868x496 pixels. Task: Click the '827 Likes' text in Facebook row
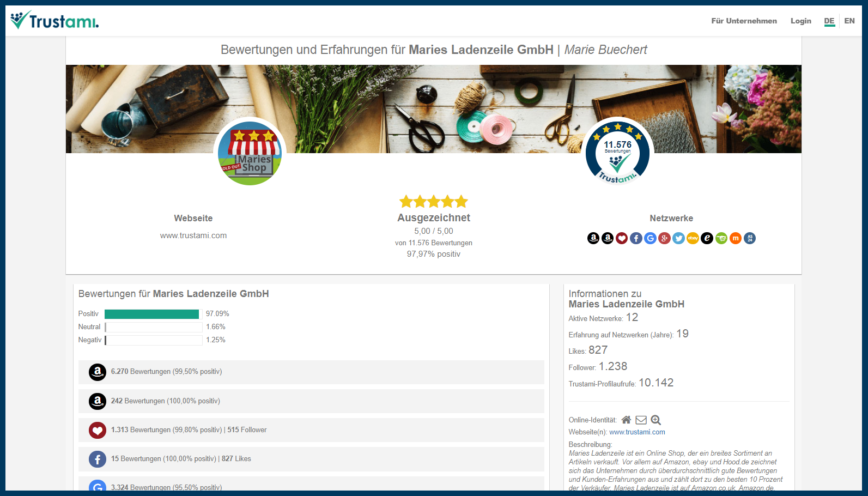236,459
